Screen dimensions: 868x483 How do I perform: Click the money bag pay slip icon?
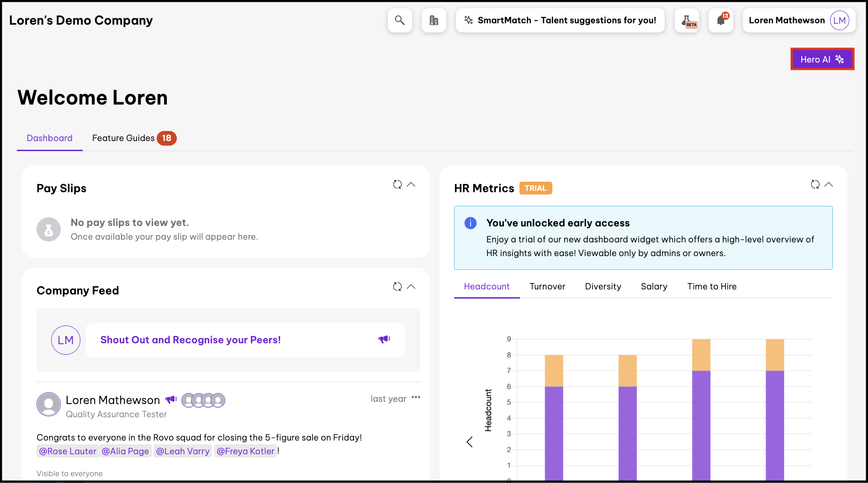[x=48, y=229]
